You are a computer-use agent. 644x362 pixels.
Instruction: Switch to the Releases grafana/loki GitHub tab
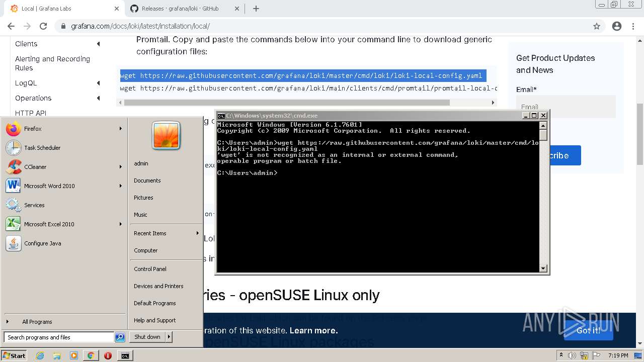tap(180, 9)
